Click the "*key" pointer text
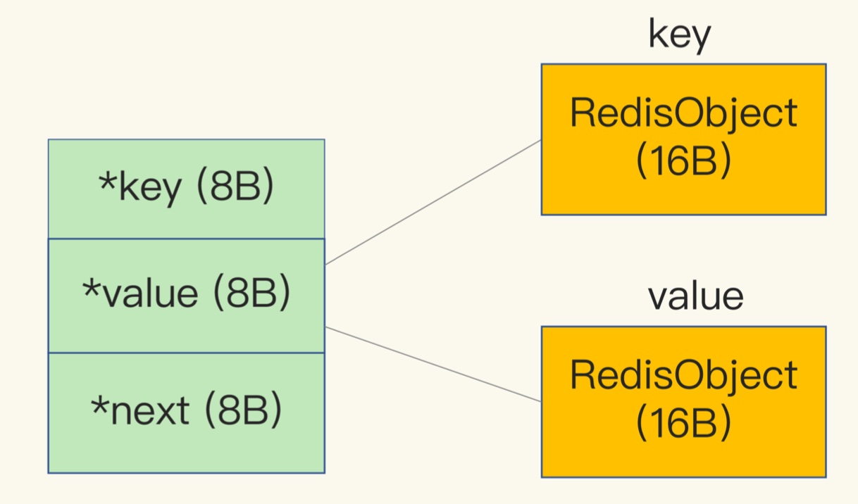The height and width of the screenshot is (504, 858). click(x=139, y=189)
